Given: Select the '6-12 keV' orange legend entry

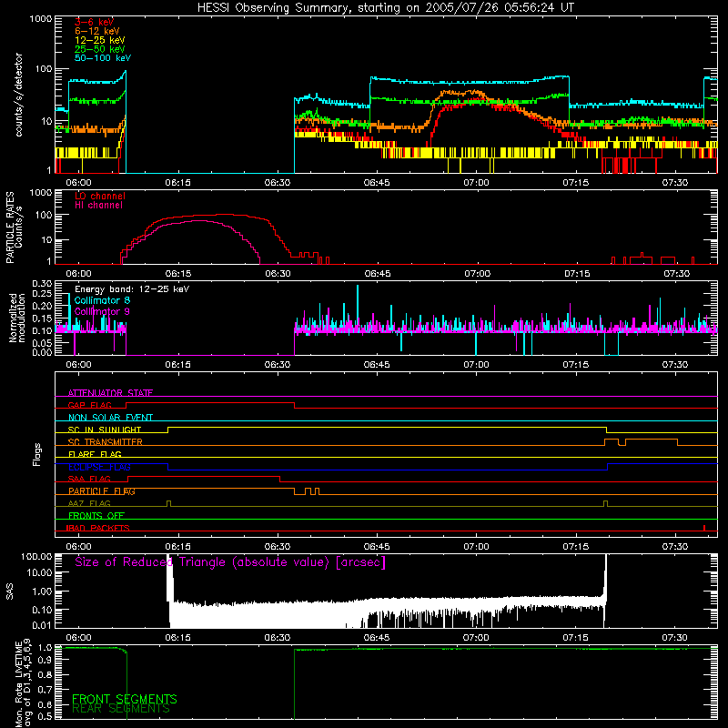Looking at the screenshot, I should [96, 31].
